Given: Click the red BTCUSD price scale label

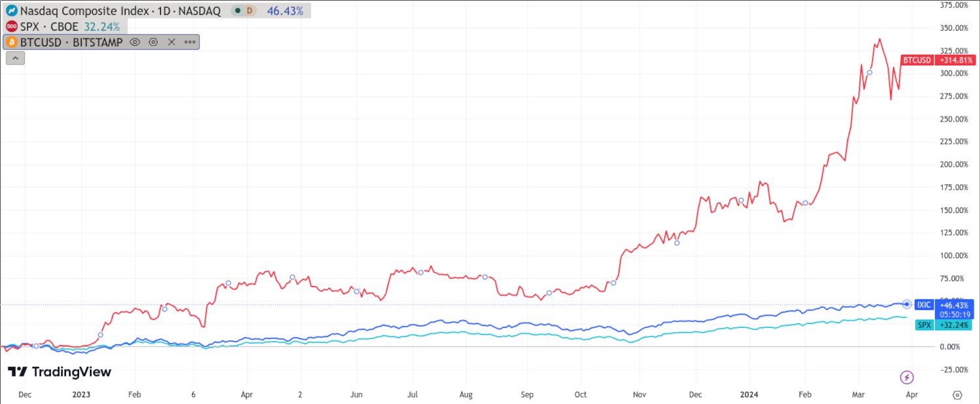Looking at the screenshot, I should (917, 60).
